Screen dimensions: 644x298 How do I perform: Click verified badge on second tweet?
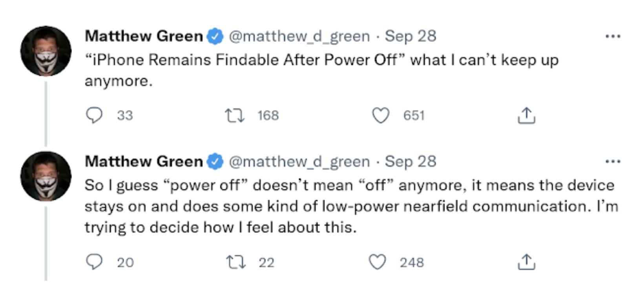(215, 162)
